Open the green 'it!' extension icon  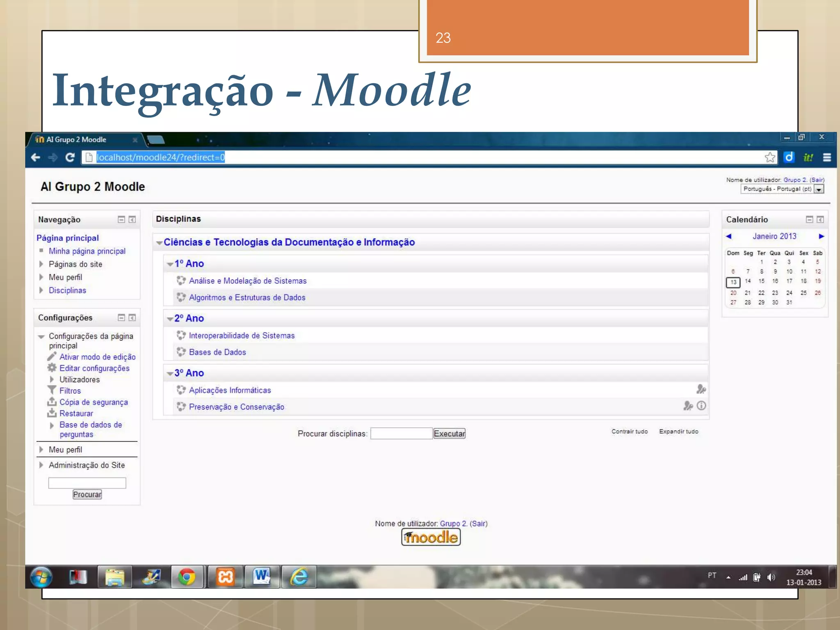[808, 157]
